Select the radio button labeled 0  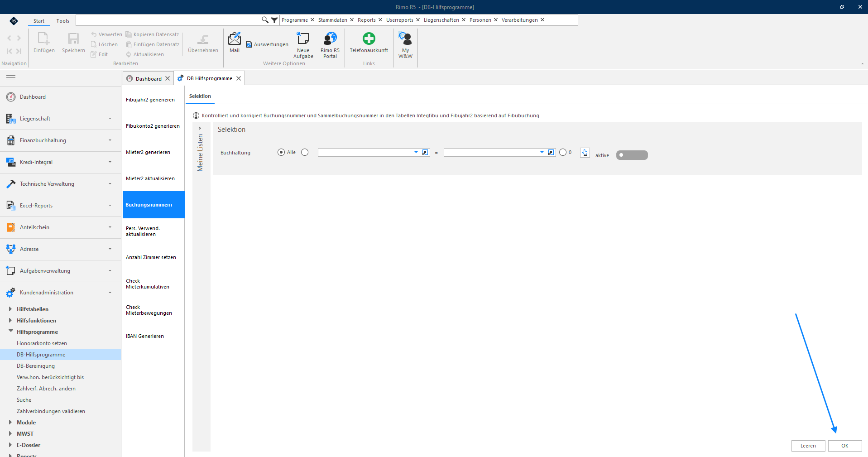point(563,152)
